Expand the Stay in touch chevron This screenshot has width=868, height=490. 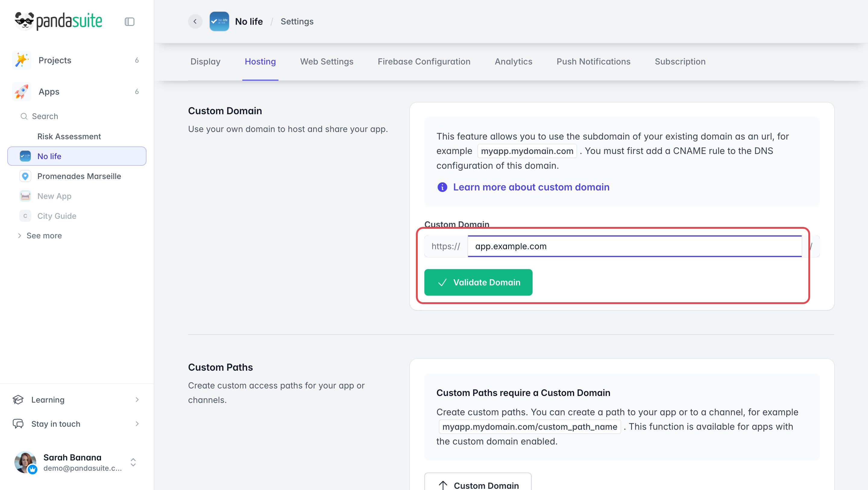click(x=137, y=424)
